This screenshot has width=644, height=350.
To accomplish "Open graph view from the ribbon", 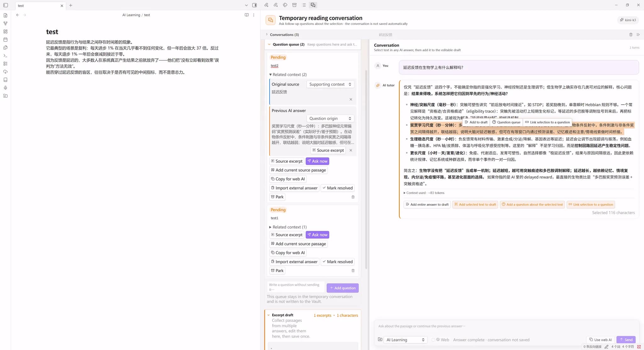I will (5, 23).
